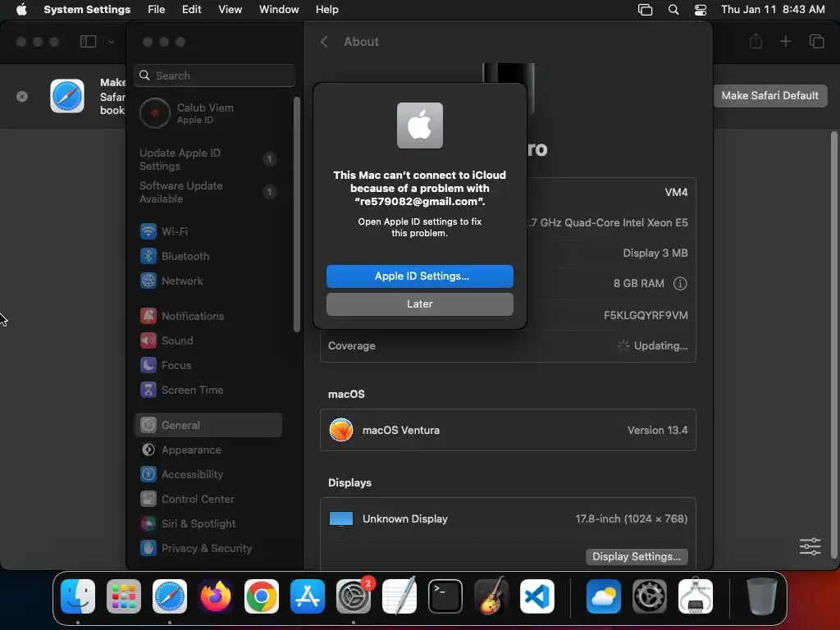This screenshot has height=630, width=840.
Task: Select Control Center in the settings sidebar
Action: (x=209, y=499)
